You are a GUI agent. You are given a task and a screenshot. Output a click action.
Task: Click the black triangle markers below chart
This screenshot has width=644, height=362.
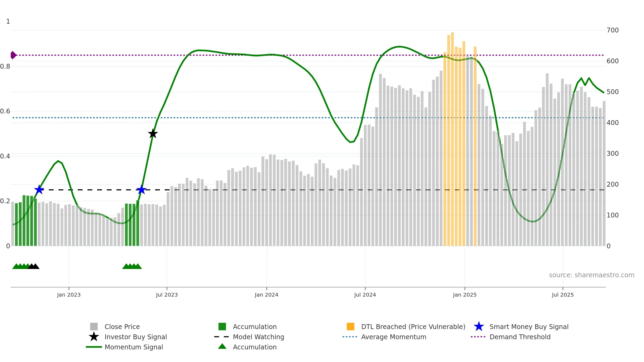point(34,266)
